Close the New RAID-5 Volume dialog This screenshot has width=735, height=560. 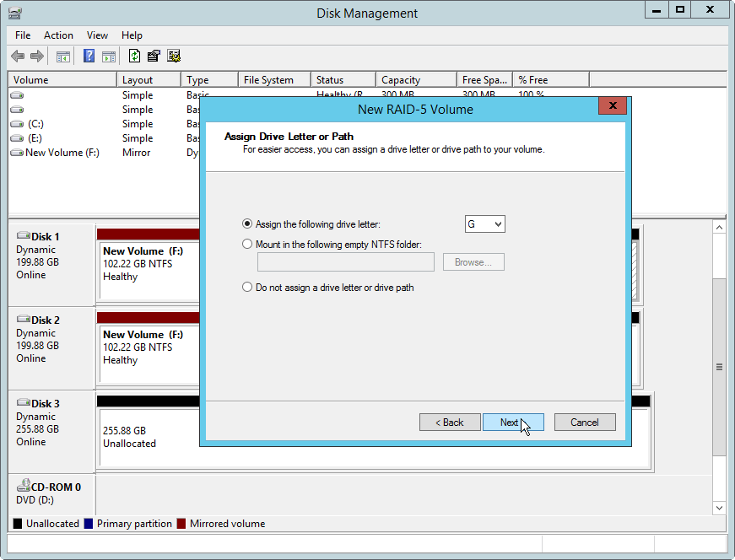612,105
